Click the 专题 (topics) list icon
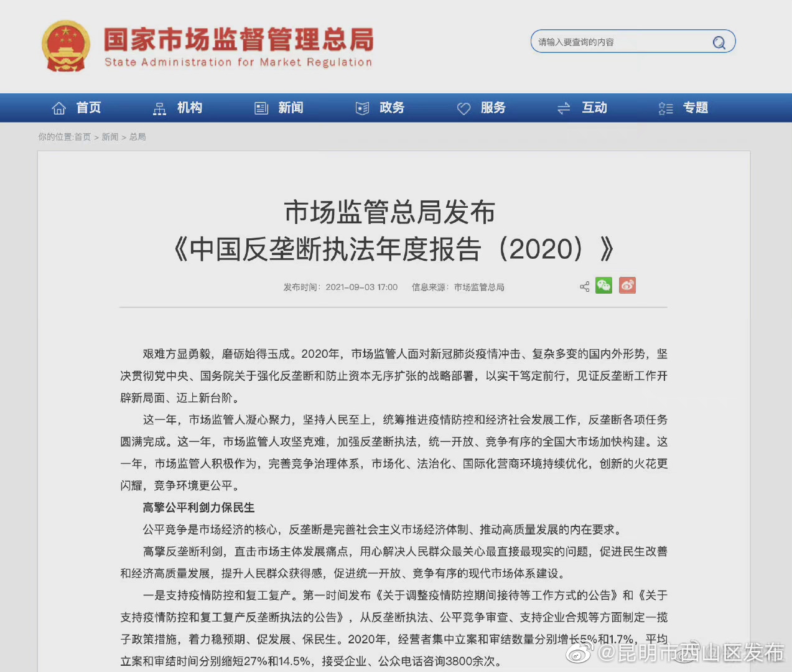 tap(665, 108)
